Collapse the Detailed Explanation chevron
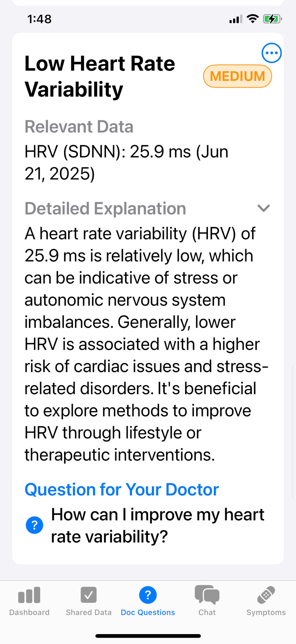 point(263,208)
